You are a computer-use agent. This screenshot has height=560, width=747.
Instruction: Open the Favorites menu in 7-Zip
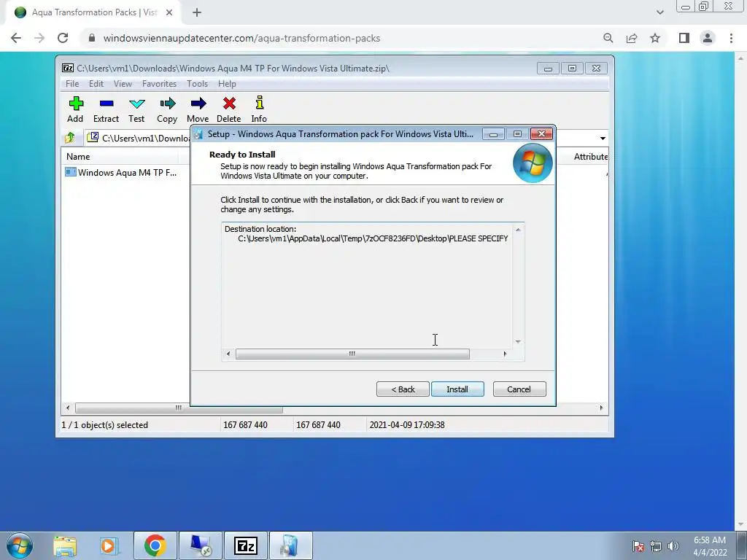[x=159, y=84]
